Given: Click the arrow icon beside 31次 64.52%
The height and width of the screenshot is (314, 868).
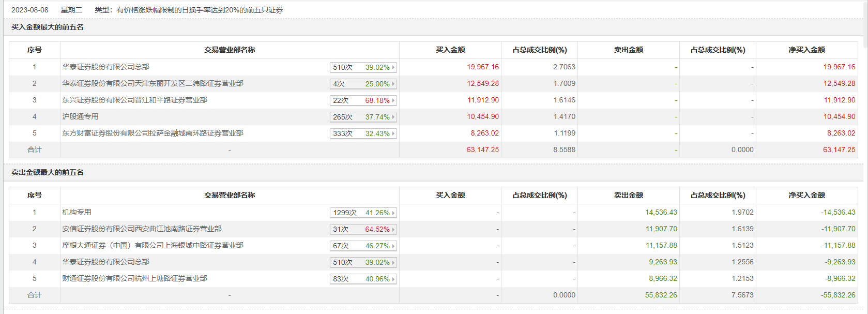Looking at the screenshot, I should click(393, 229).
